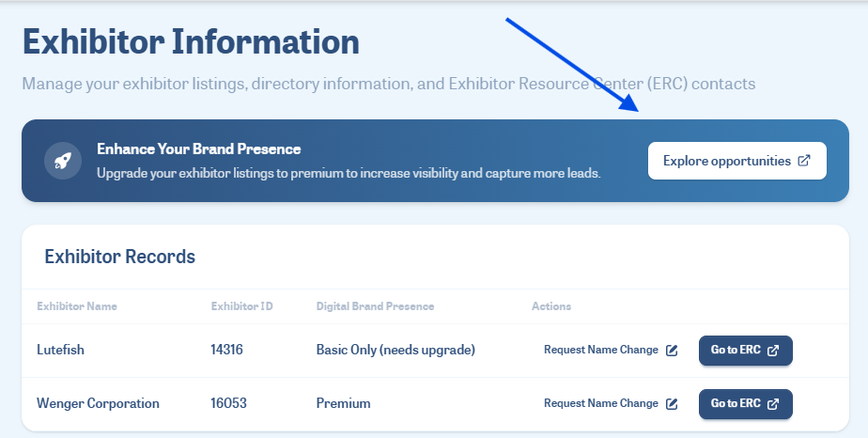Go to ERC for Lutefish
The image size is (868, 438).
(746, 350)
